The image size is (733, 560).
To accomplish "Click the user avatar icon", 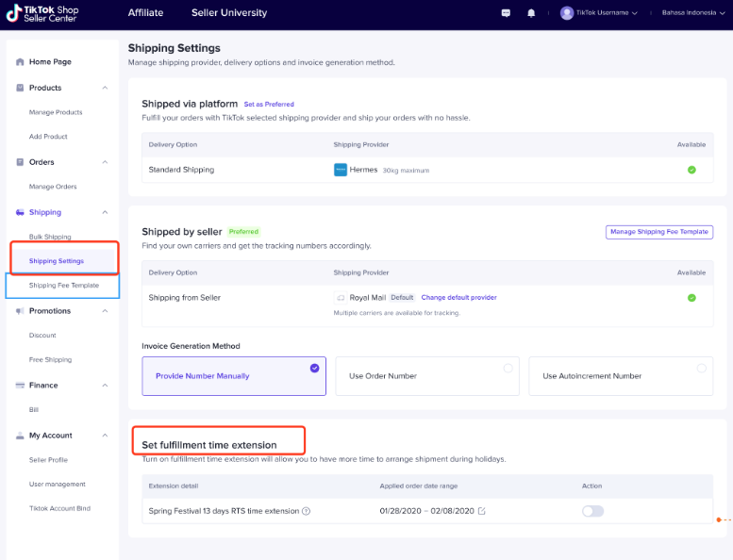I will 567,13.
